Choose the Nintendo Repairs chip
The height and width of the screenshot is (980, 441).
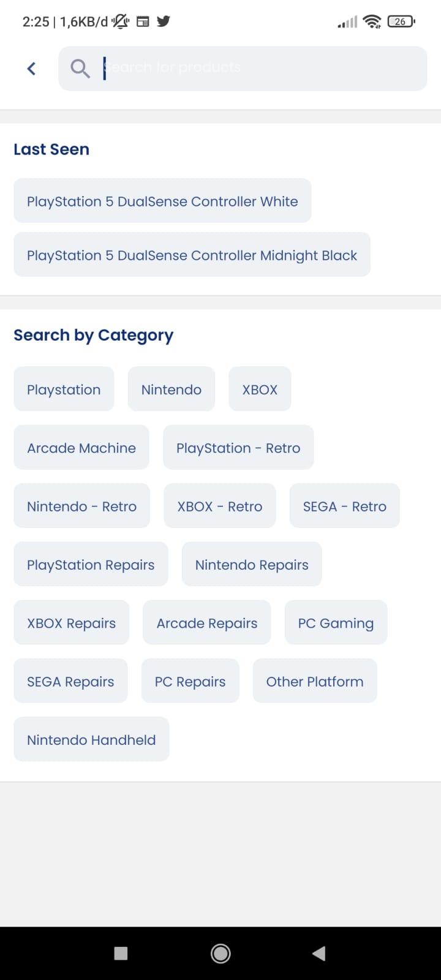click(252, 565)
